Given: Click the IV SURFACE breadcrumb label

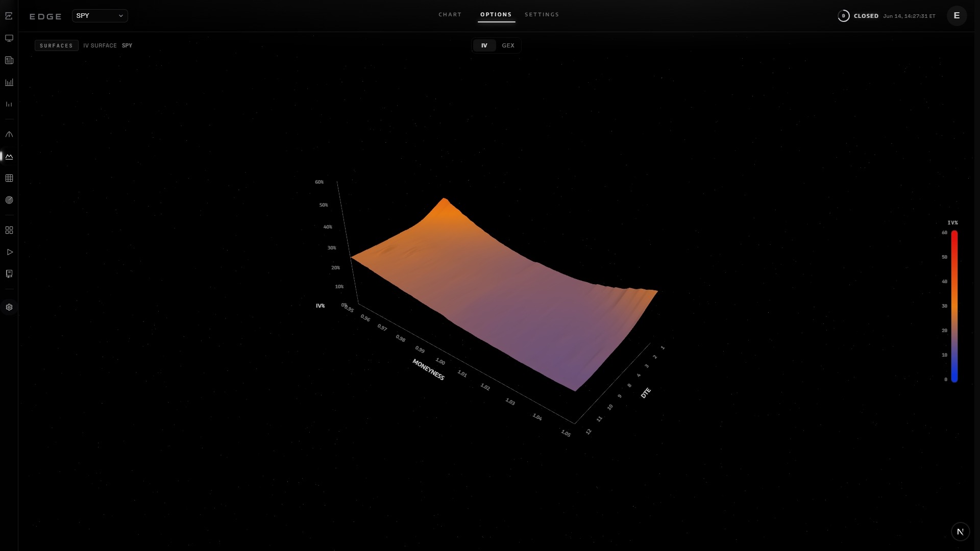Looking at the screenshot, I should click(x=100, y=45).
